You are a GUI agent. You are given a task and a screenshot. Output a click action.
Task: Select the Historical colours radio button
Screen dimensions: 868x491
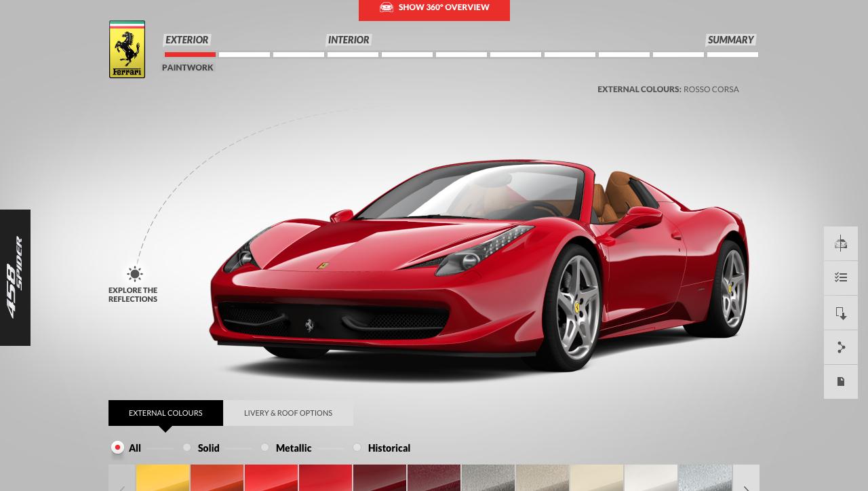pos(357,448)
